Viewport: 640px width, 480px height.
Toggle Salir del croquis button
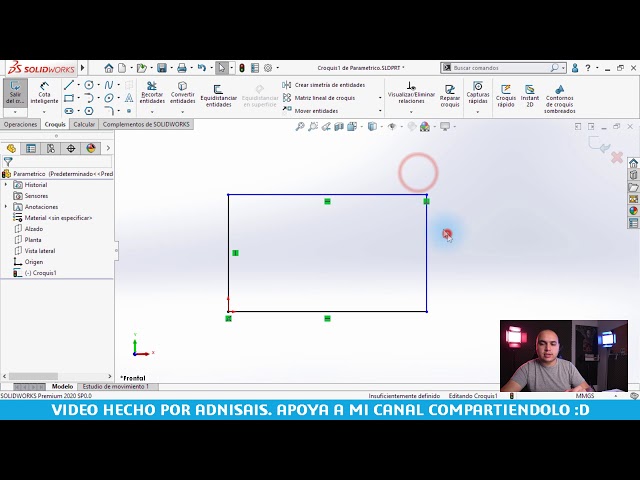point(15,93)
